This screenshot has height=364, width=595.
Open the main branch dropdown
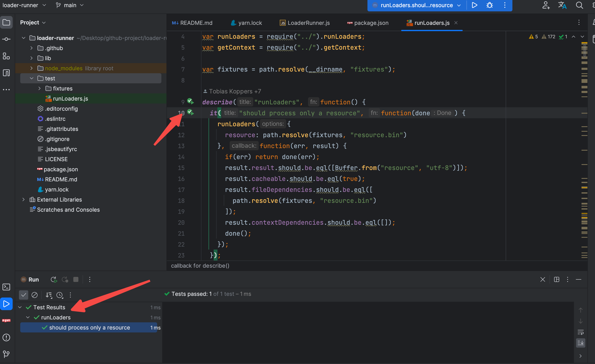pyautogui.click(x=70, y=5)
